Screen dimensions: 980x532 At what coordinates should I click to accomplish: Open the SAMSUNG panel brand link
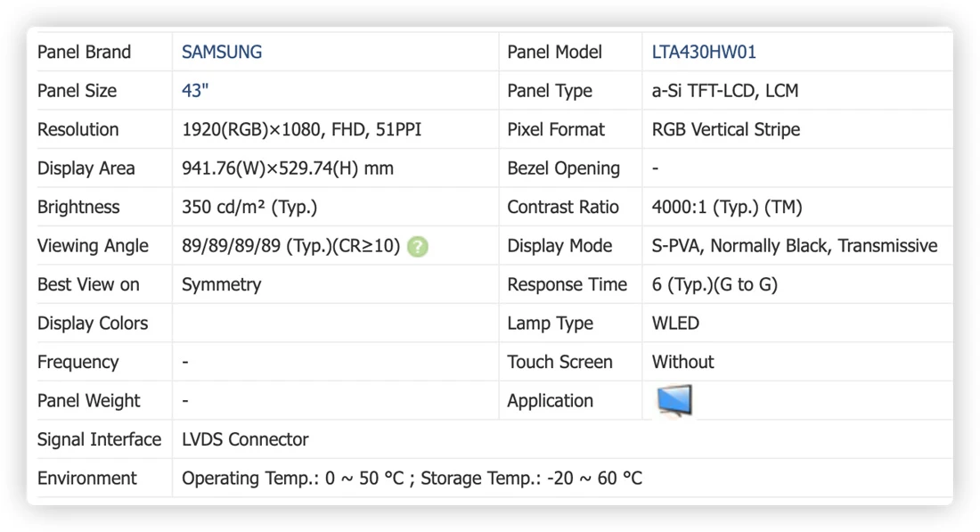(x=222, y=52)
